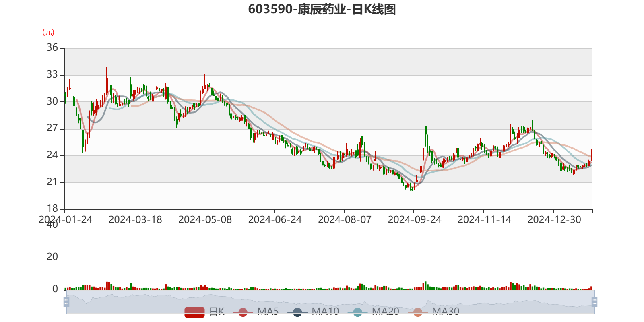
Task: Click the 24 price axis label
Action: (x=52, y=155)
